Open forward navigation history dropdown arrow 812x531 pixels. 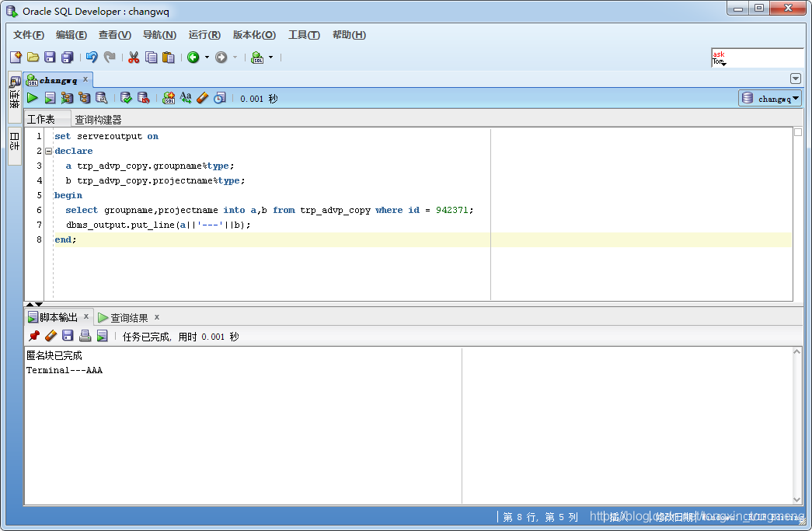click(x=235, y=57)
